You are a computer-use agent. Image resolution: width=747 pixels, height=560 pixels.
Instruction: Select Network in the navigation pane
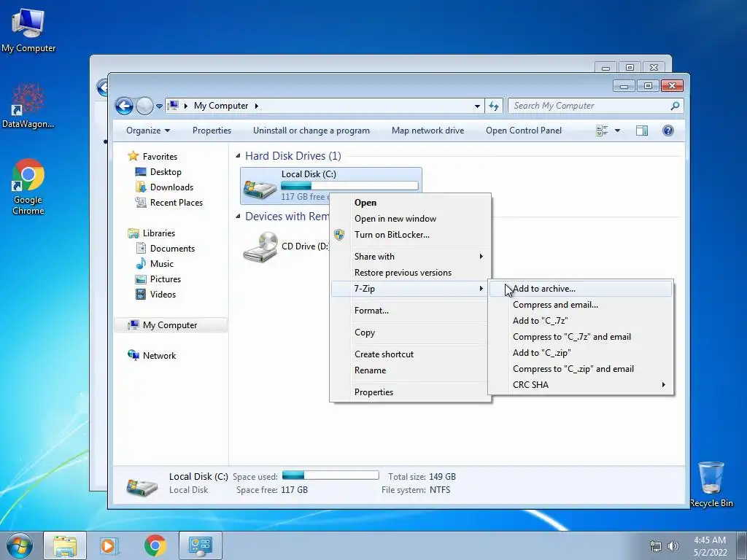[159, 356]
